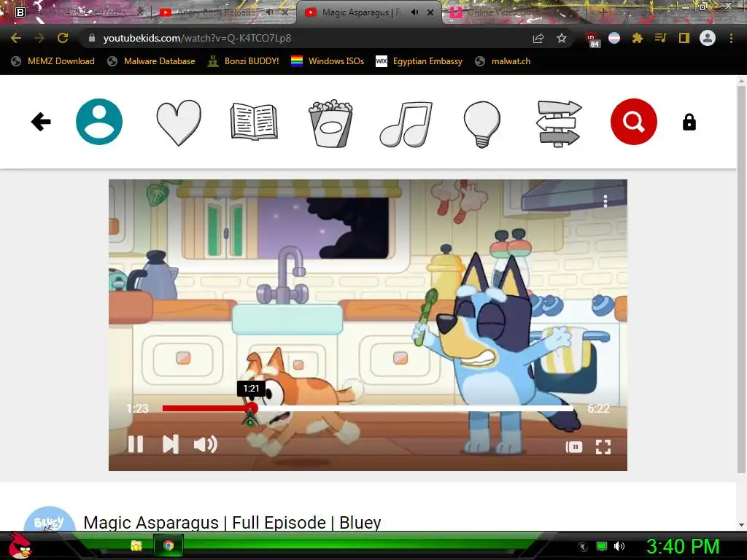This screenshot has height=560, width=747.
Task: Open the red search button
Action: pos(634,122)
